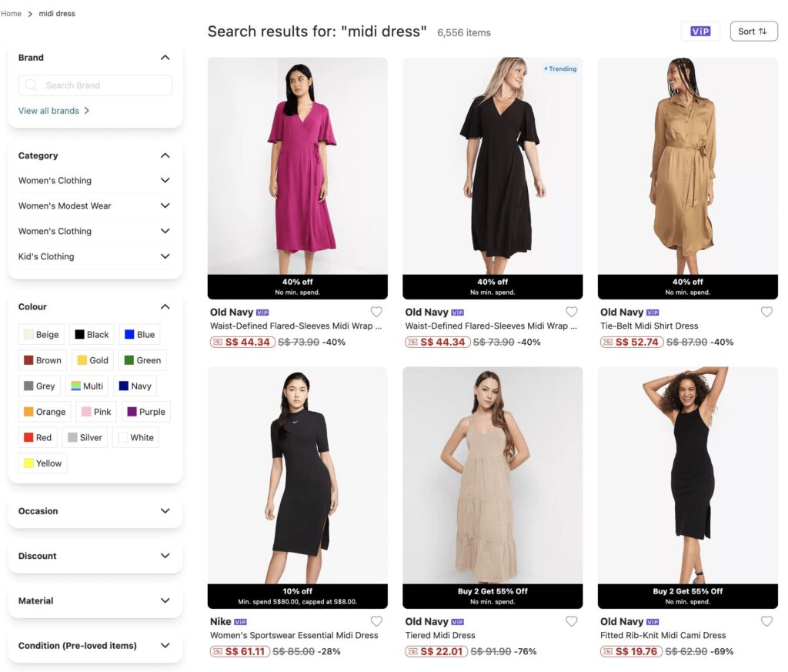Expand the Discount filter panel

pyautogui.click(x=95, y=556)
